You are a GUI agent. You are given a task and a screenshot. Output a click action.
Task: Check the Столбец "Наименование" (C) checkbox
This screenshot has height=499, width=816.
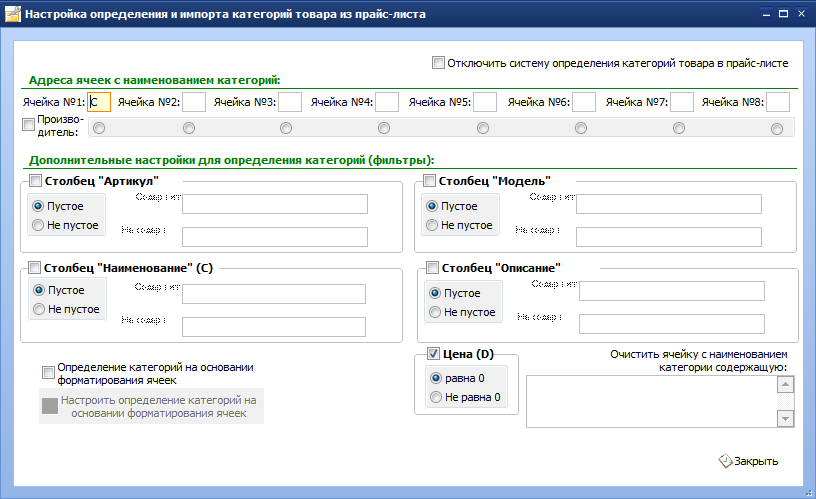click(x=34, y=267)
